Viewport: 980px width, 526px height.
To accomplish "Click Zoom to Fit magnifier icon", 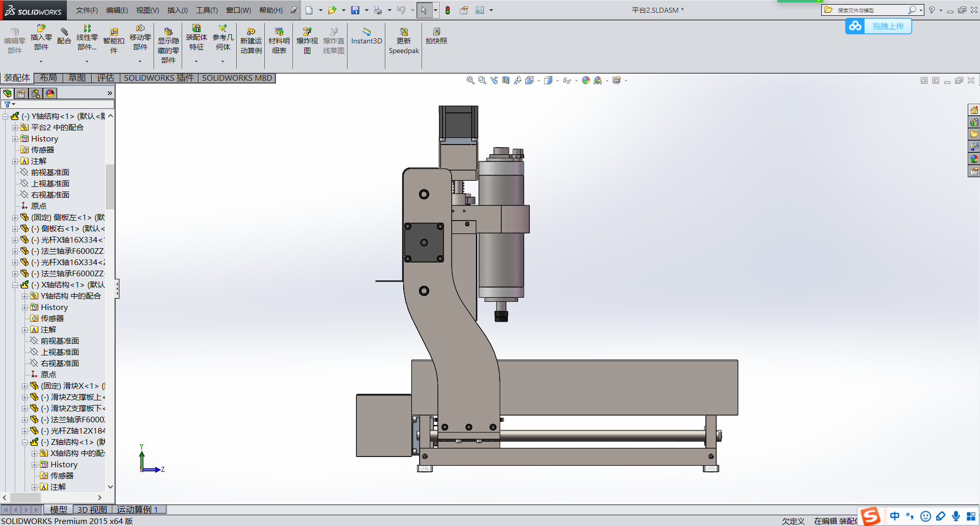I will click(x=470, y=80).
